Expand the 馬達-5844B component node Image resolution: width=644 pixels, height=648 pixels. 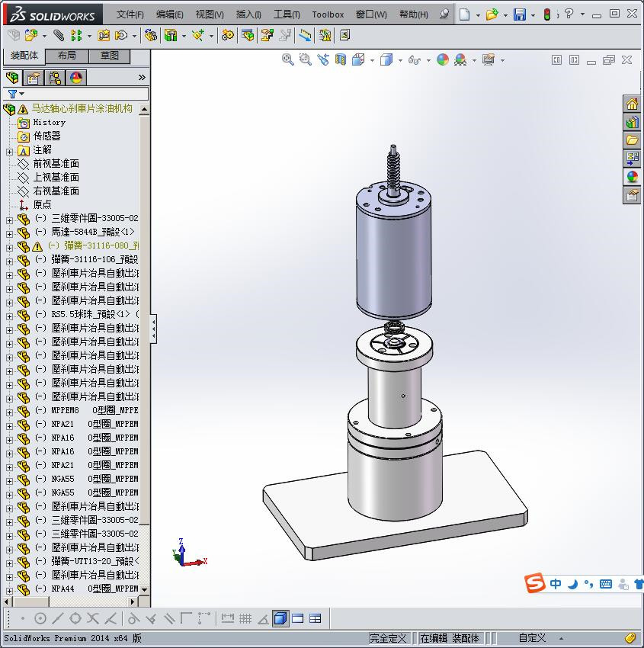point(9,234)
